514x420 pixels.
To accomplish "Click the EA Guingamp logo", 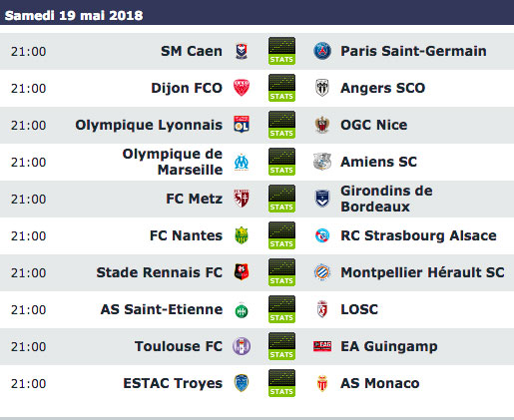I will [322, 346].
